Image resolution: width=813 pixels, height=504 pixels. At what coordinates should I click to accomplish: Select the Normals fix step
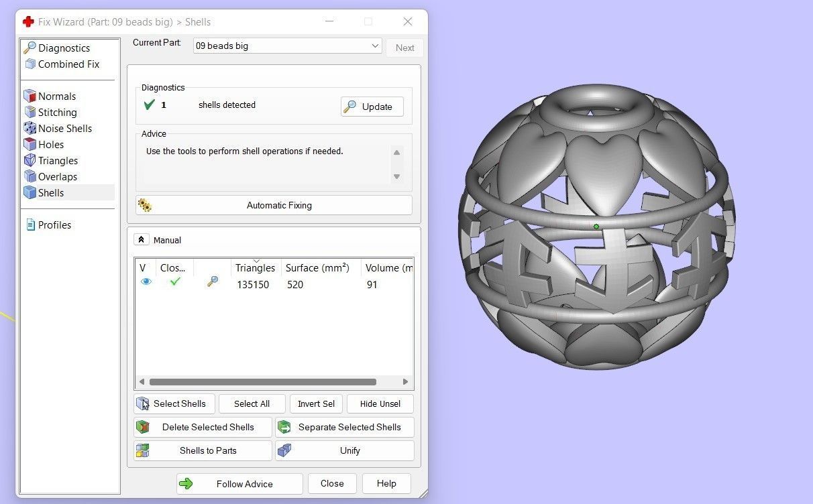pos(57,97)
